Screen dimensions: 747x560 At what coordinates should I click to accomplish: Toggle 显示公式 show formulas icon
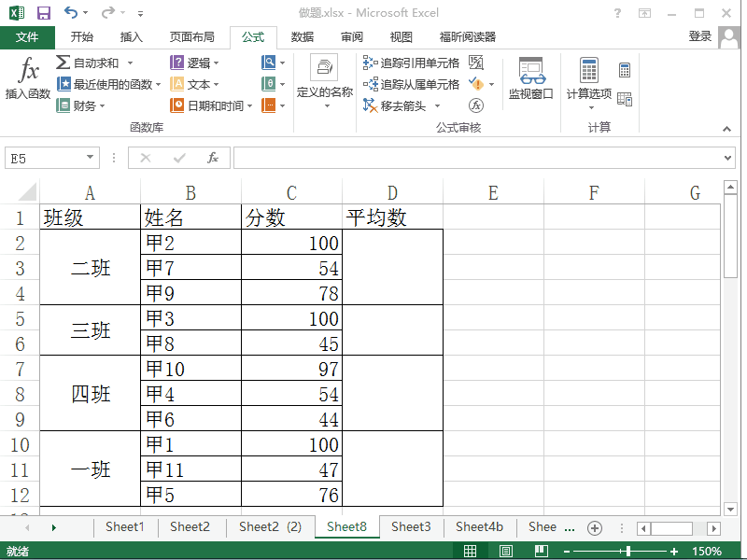(476, 62)
